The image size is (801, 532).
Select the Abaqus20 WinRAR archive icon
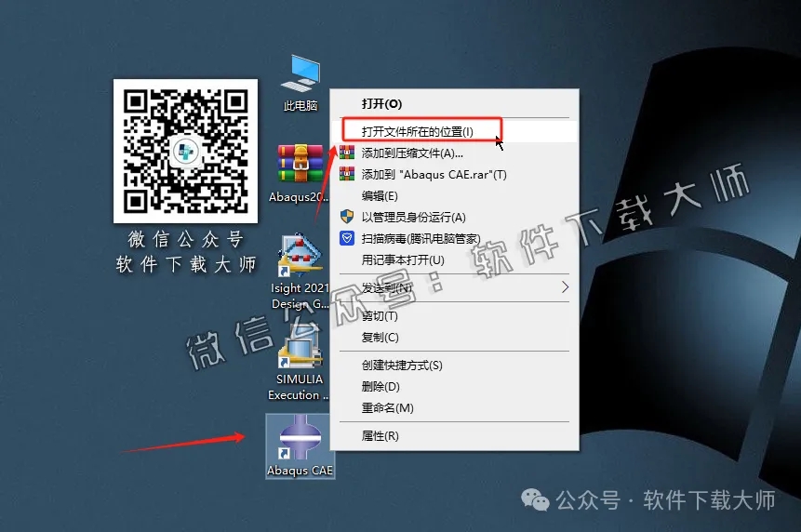[300, 174]
